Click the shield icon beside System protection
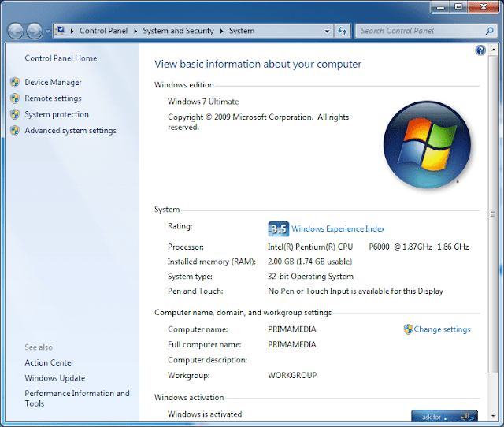The height and width of the screenshot is (427, 504). pos(14,114)
